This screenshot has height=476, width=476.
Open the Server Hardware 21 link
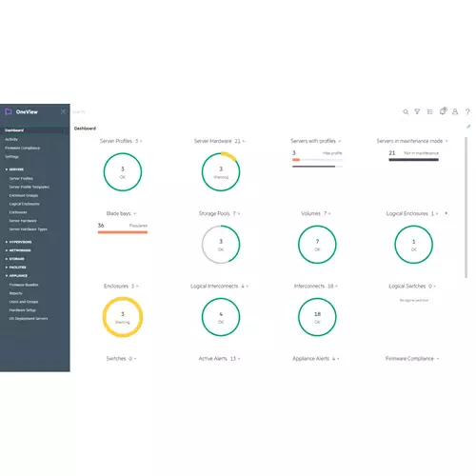pyautogui.click(x=219, y=141)
